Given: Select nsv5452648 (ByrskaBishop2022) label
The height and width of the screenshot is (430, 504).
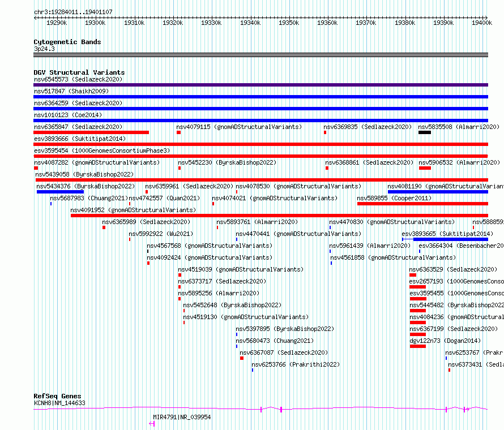Looking at the screenshot, I should coord(232,305).
